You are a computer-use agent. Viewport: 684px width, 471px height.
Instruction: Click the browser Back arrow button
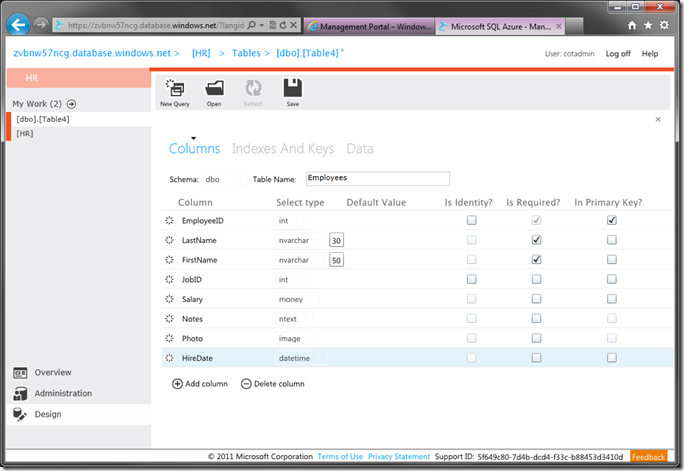click(x=18, y=25)
